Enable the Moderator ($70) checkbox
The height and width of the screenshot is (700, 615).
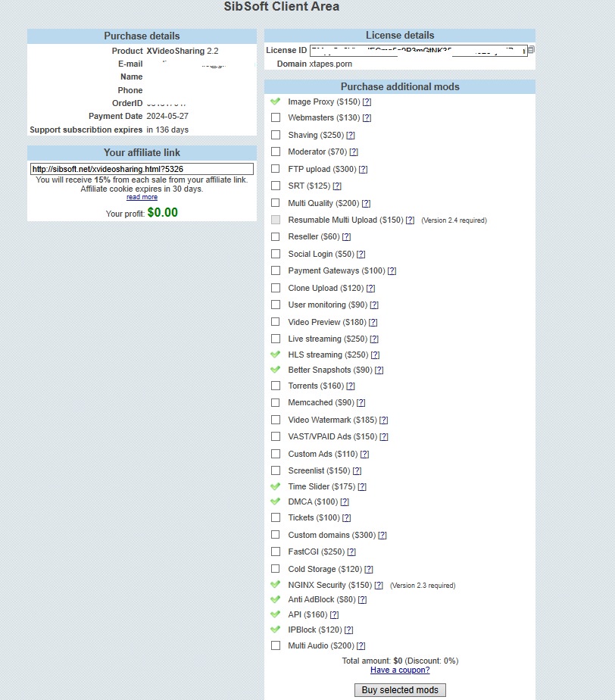(x=276, y=152)
